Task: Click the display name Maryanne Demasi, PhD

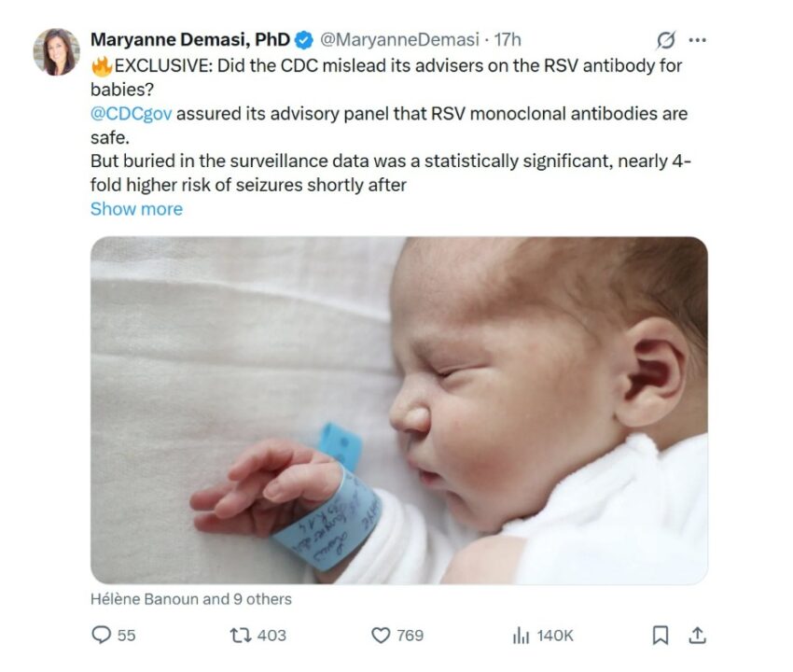Action: (189, 40)
